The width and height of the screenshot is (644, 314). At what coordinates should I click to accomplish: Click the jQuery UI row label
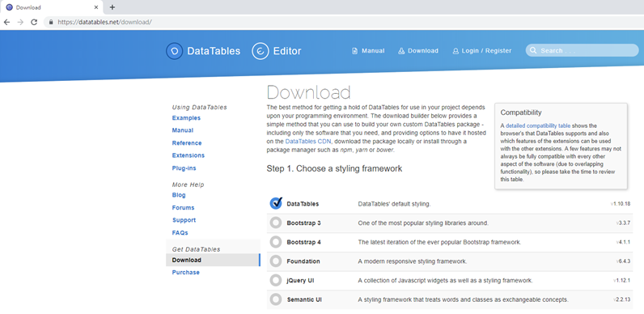301,281
